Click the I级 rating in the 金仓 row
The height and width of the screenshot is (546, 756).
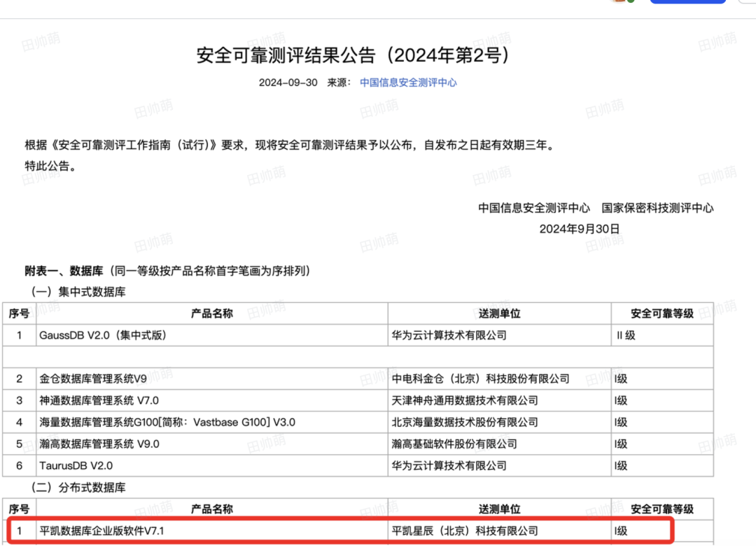(x=621, y=379)
